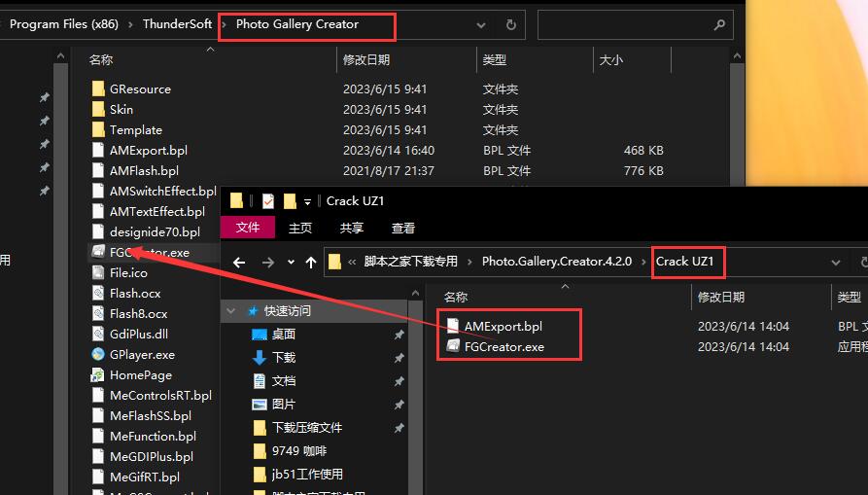Open the Skin folder icon
The height and width of the screenshot is (495, 868).
(98, 110)
